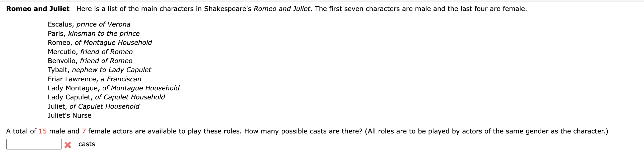644x166 pixels.
Task: Click the Lady Capulet list item
Action: [x=106, y=97]
